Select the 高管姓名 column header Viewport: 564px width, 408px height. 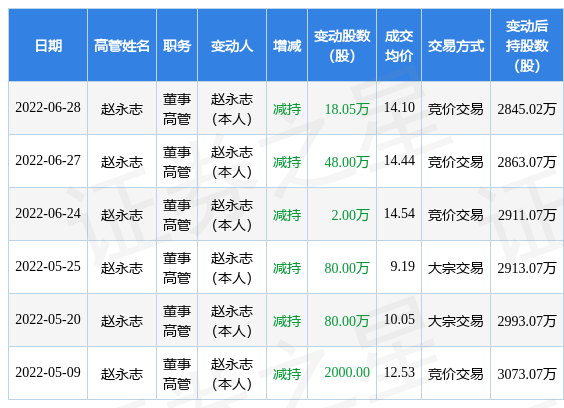122,46
